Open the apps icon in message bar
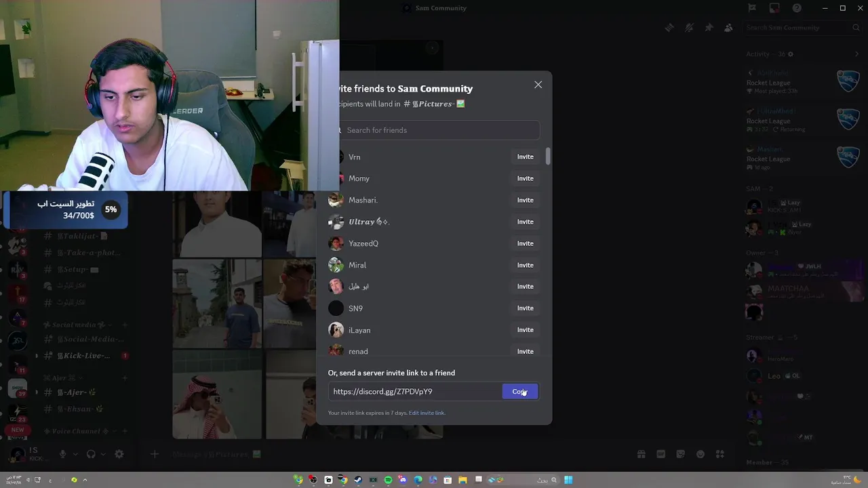 pyautogui.click(x=720, y=454)
